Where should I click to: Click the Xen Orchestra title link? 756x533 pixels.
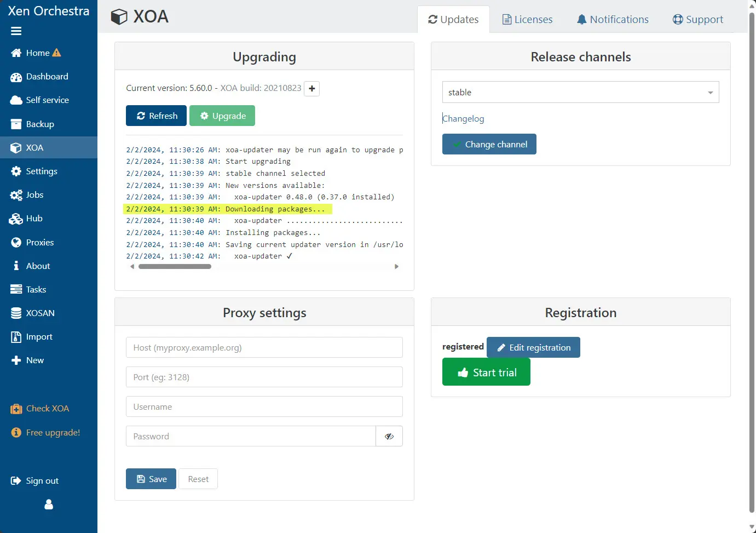tap(49, 11)
